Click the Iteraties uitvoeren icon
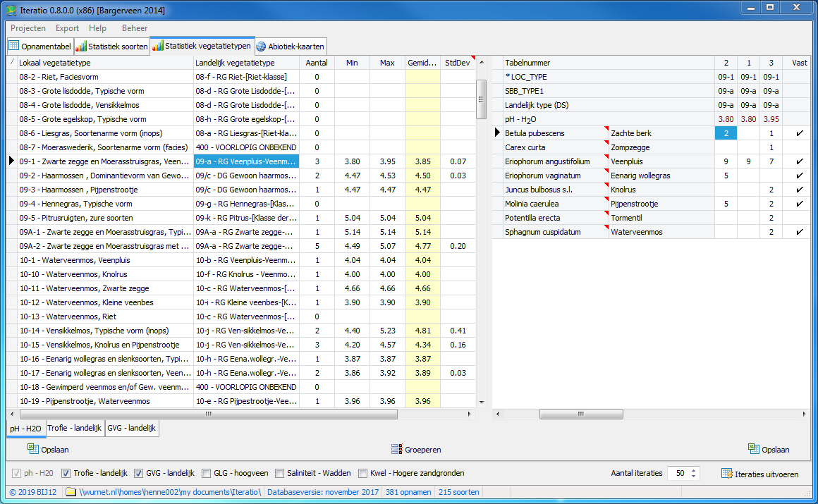 726,474
